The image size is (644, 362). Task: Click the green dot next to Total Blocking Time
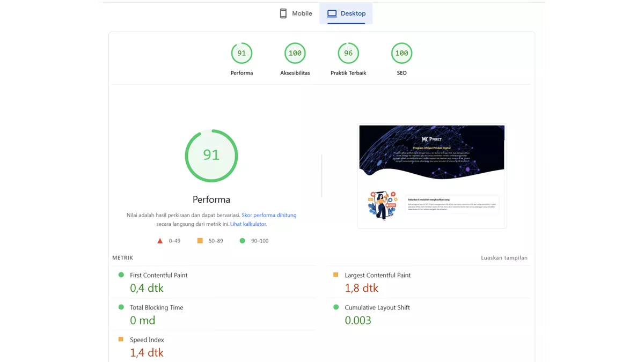click(122, 307)
